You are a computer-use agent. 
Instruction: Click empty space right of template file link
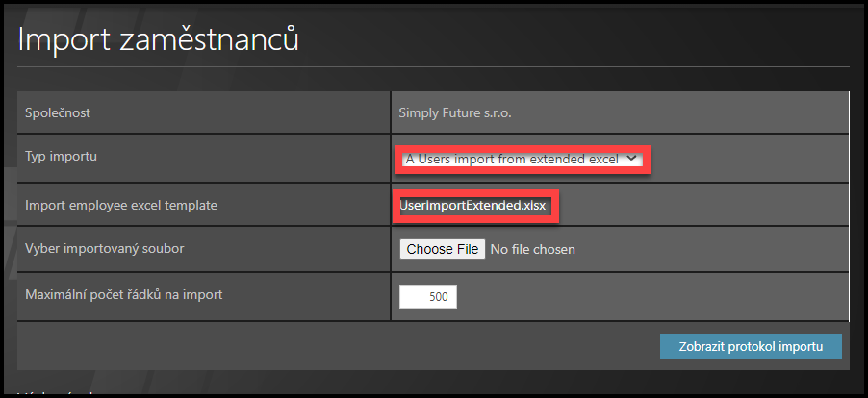coord(702,205)
